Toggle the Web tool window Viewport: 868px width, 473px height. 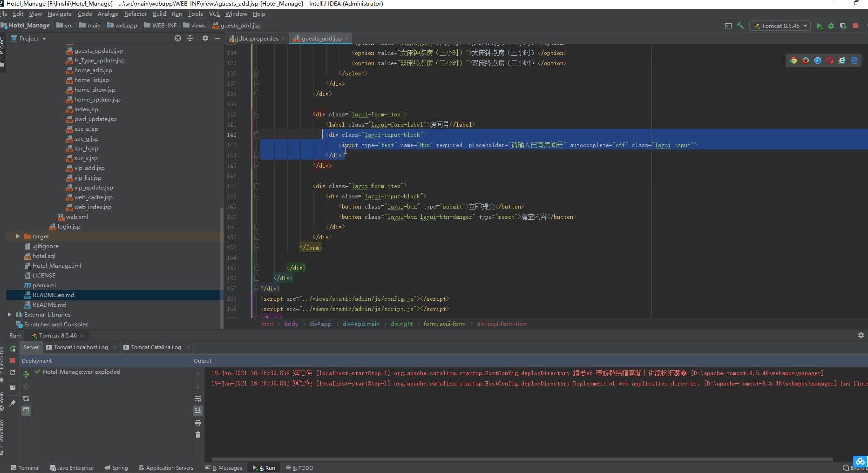click(x=2, y=401)
